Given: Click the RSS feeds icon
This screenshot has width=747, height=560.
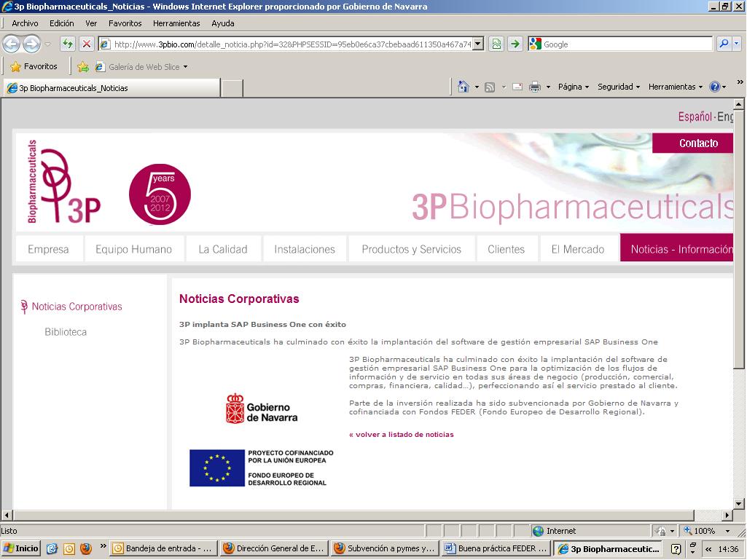Looking at the screenshot, I should [490, 87].
